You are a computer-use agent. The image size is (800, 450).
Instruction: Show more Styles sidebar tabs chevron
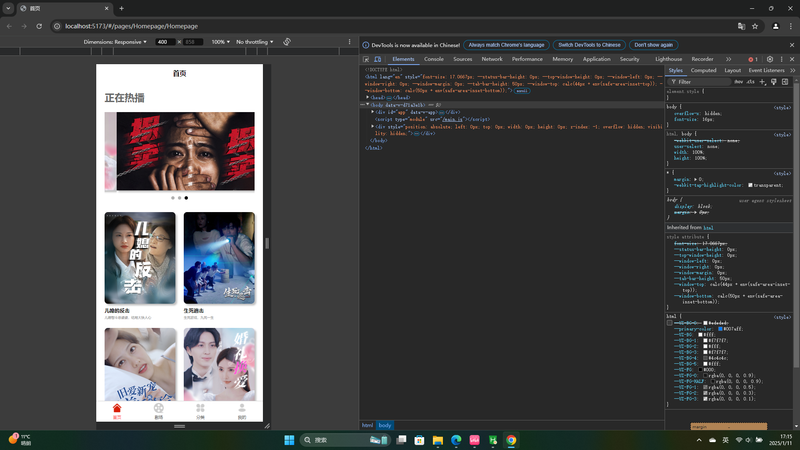tap(792, 70)
